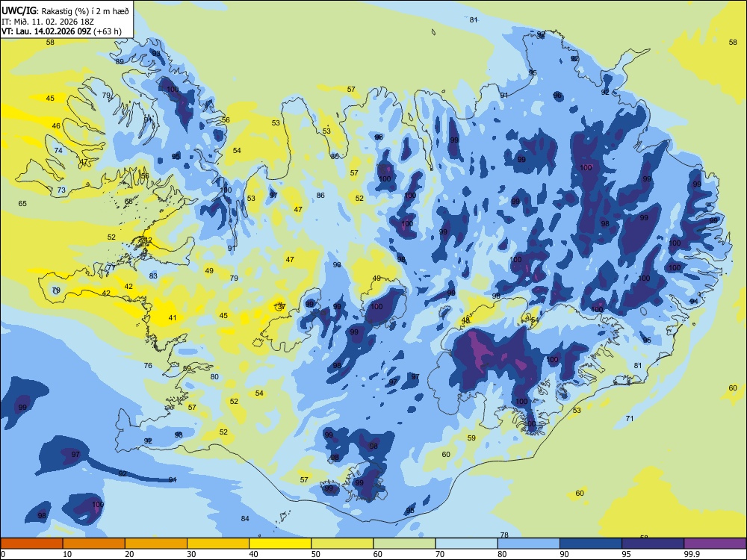Viewport: 747px width, 560px height.
Task: Click the humidity value '74' on the map
Action: pyautogui.click(x=58, y=151)
